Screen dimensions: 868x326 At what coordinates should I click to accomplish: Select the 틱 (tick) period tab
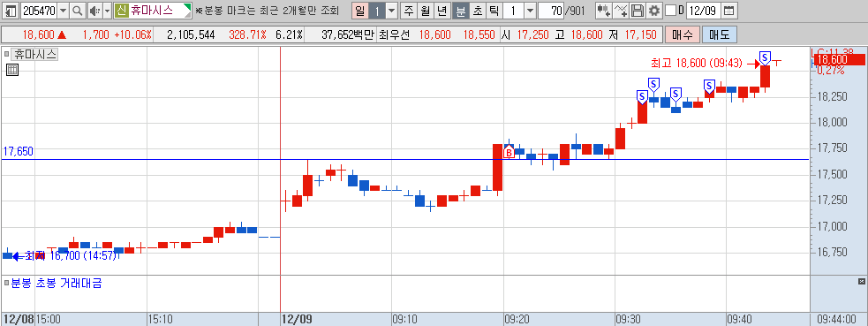click(494, 11)
